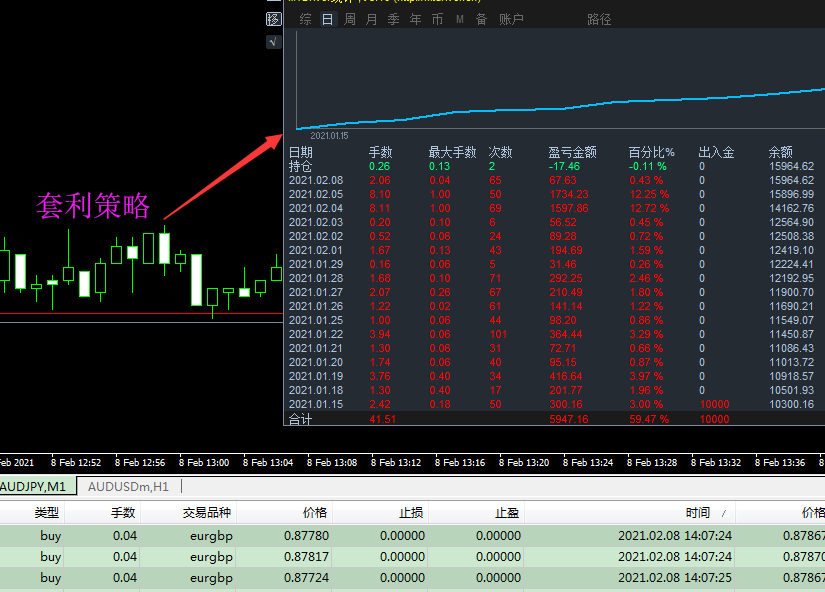This screenshot has width=825, height=592.
Task: Click the 最大手数 header in statistics table
Action: [x=452, y=153]
